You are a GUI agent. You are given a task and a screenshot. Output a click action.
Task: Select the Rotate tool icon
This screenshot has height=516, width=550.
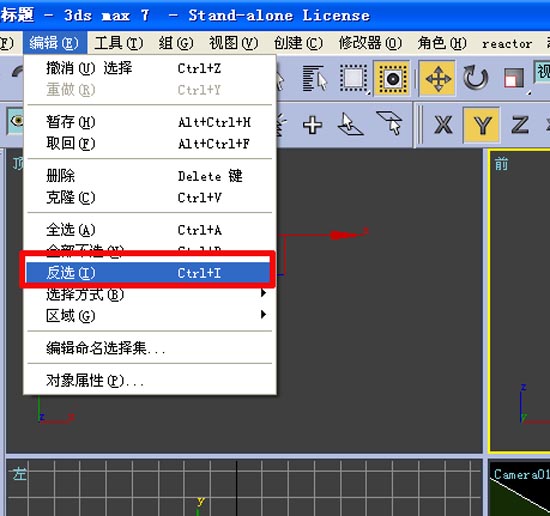point(476,78)
